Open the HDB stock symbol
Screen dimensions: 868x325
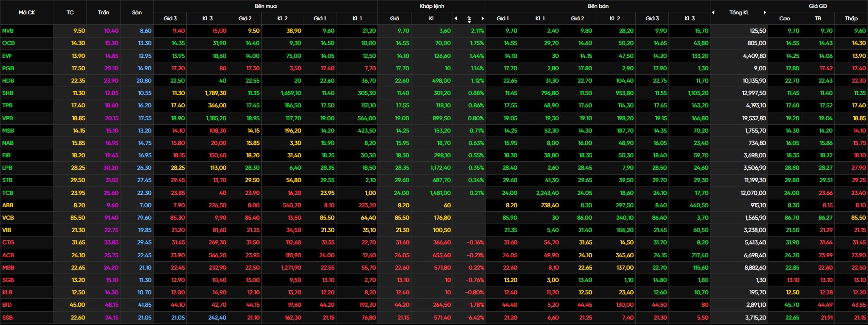coord(8,81)
